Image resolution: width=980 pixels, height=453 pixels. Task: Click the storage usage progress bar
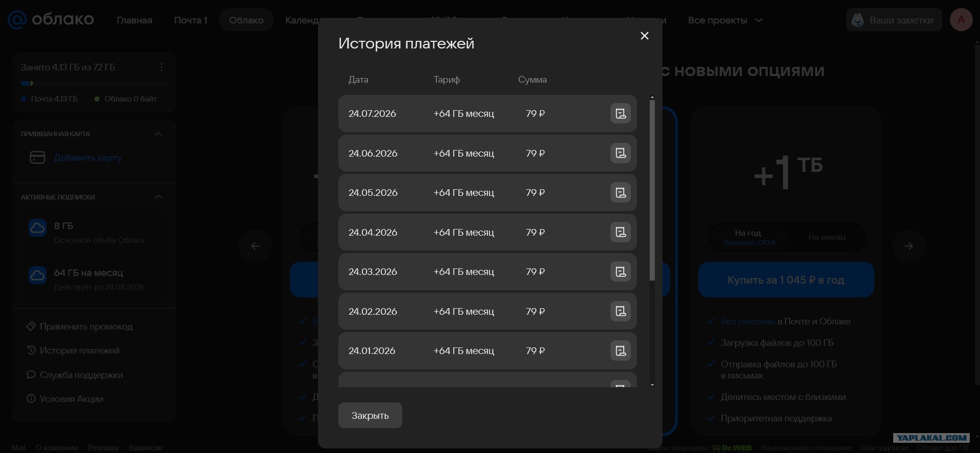pyautogui.click(x=94, y=83)
